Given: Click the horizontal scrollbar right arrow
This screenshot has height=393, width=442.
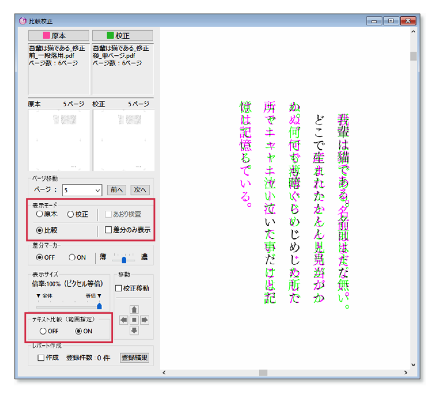Looking at the screenshot, I should pos(406,372).
